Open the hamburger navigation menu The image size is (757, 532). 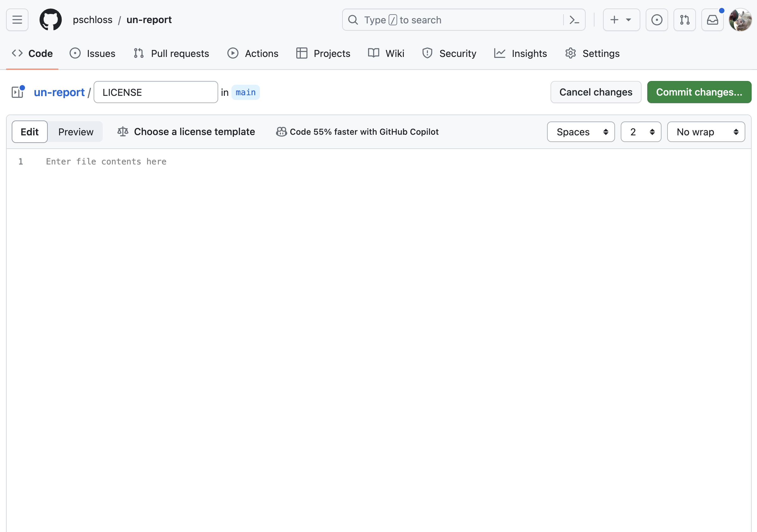point(17,20)
